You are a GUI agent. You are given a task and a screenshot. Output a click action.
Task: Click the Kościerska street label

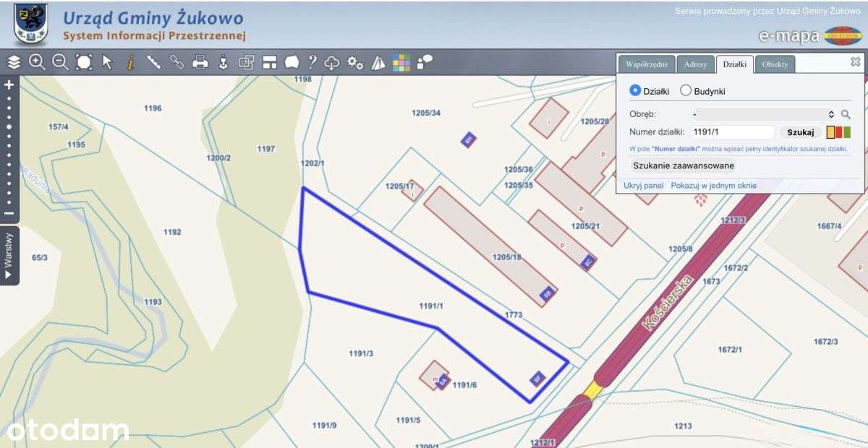tap(667, 303)
